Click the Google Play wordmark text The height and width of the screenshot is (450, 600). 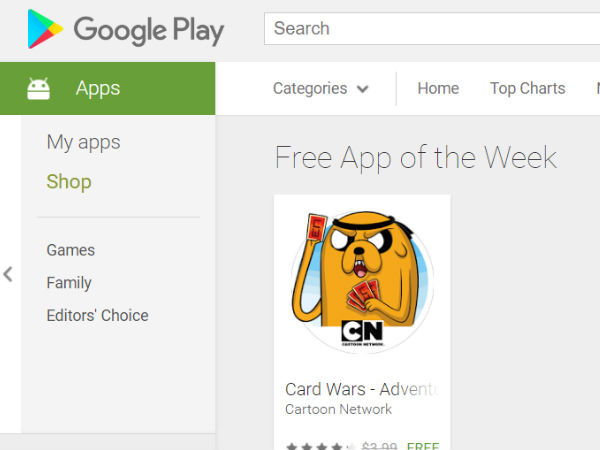149,30
